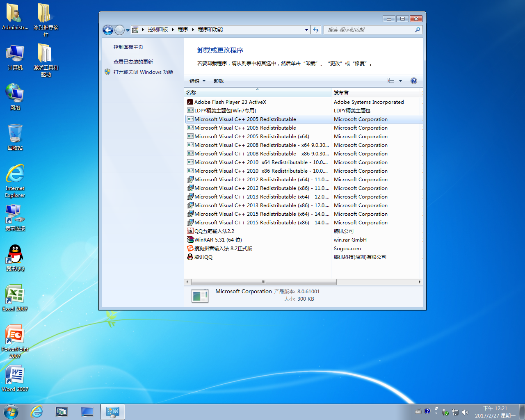The image size is (525, 420).
Task: Open 宽带连接 desktop shortcut
Action: [15, 218]
